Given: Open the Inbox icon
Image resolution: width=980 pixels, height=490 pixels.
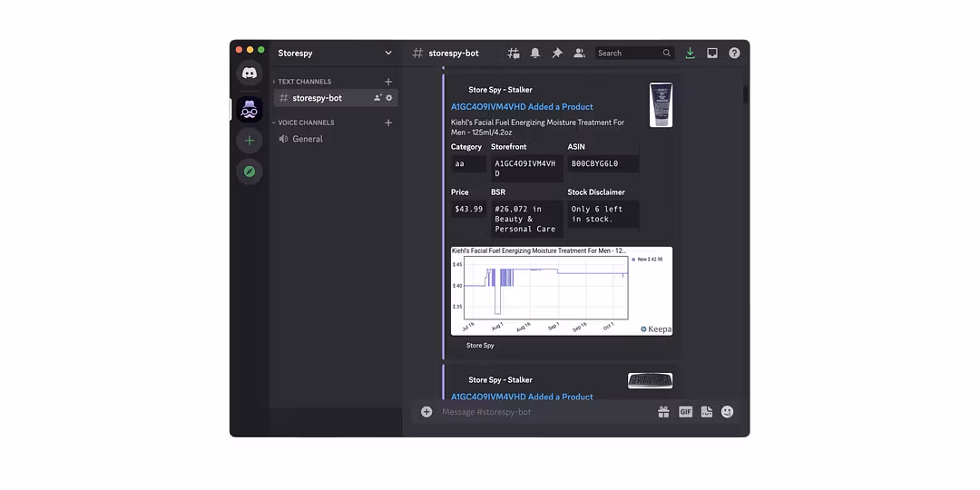Looking at the screenshot, I should (712, 54).
